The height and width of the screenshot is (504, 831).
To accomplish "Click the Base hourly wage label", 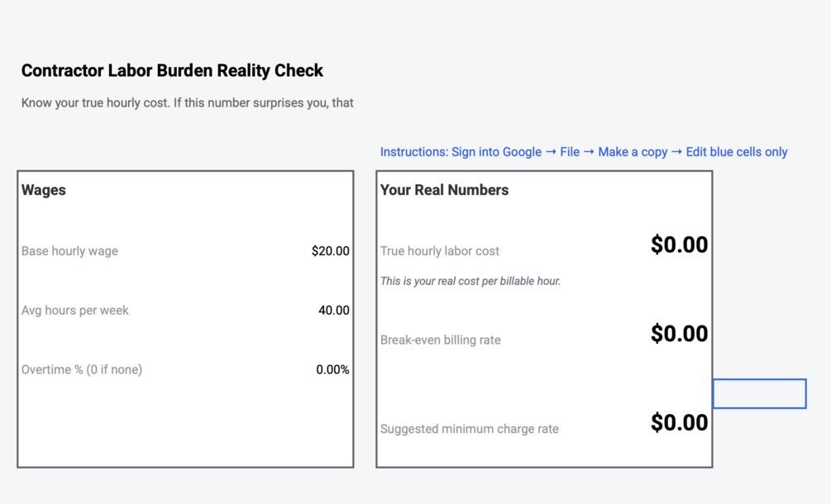I will coord(69,251).
